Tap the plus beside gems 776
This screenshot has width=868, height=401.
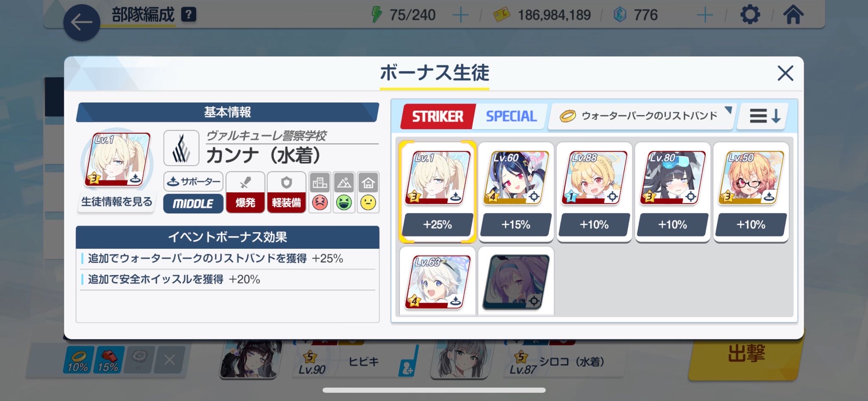(705, 15)
